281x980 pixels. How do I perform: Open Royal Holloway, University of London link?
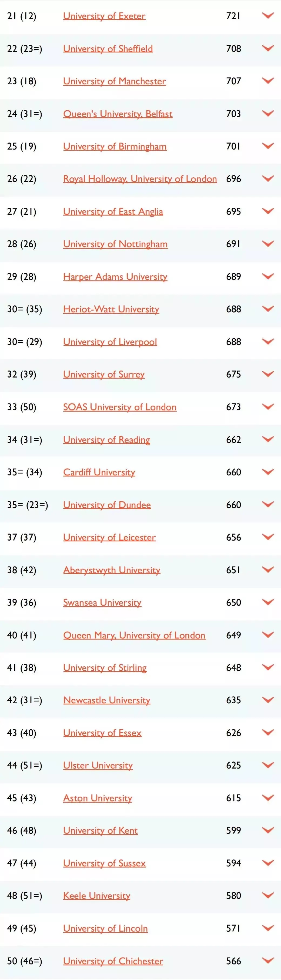click(x=140, y=179)
